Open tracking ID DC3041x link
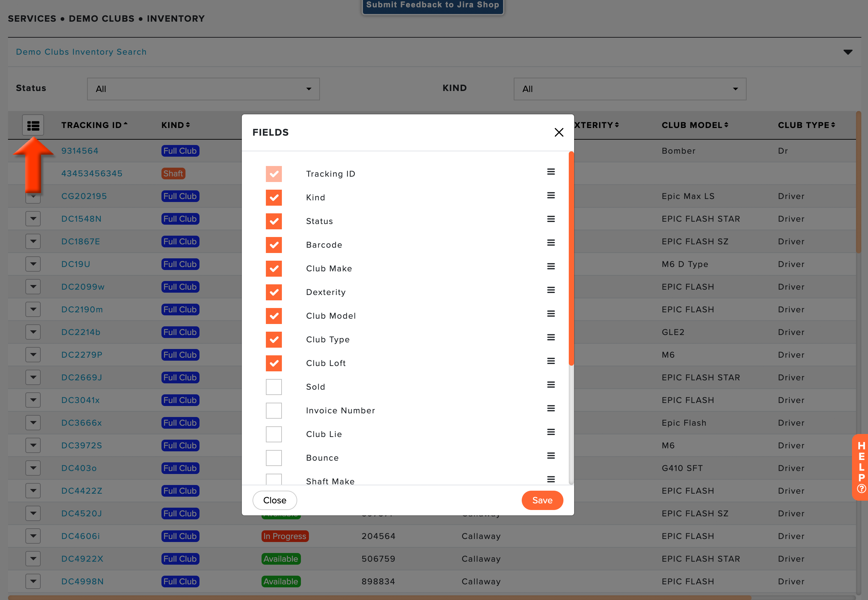Viewport: 868px width, 600px height. pos(80,400)
